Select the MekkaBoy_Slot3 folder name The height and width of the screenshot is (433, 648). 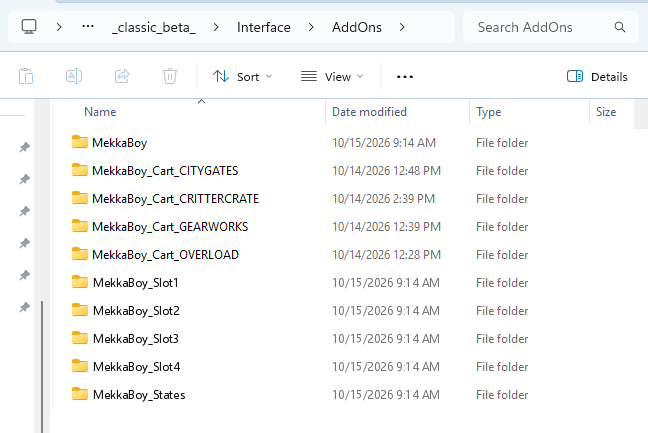tap(136, 339)
